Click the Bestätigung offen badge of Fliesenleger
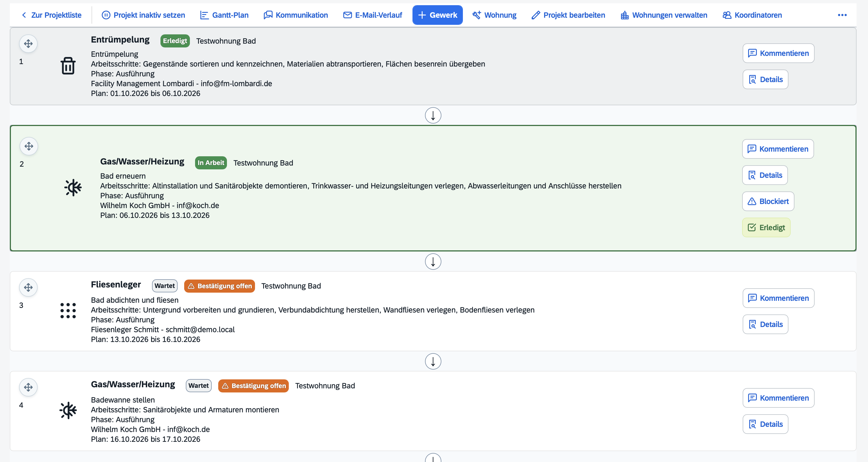 click(219, 286)
